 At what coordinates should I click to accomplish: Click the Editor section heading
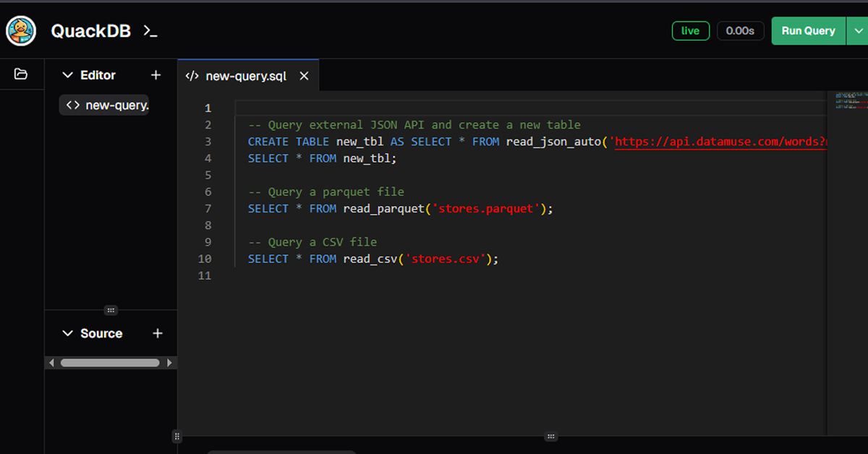click(x=98, y=75)
